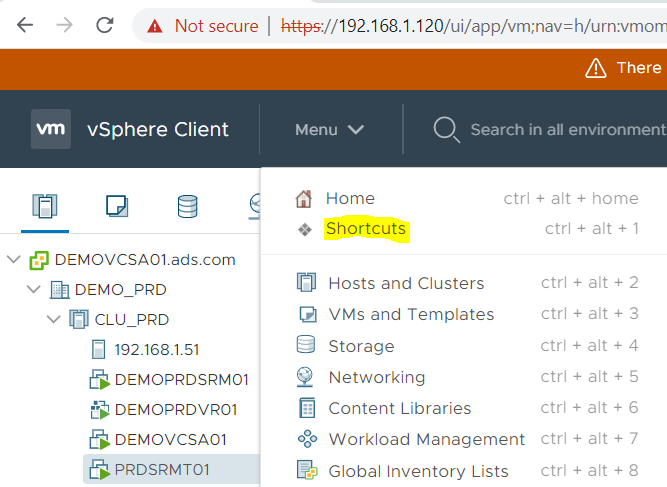
Task: Click the ctrl + alt + 1 shortcut text
Action: [592, 228]
